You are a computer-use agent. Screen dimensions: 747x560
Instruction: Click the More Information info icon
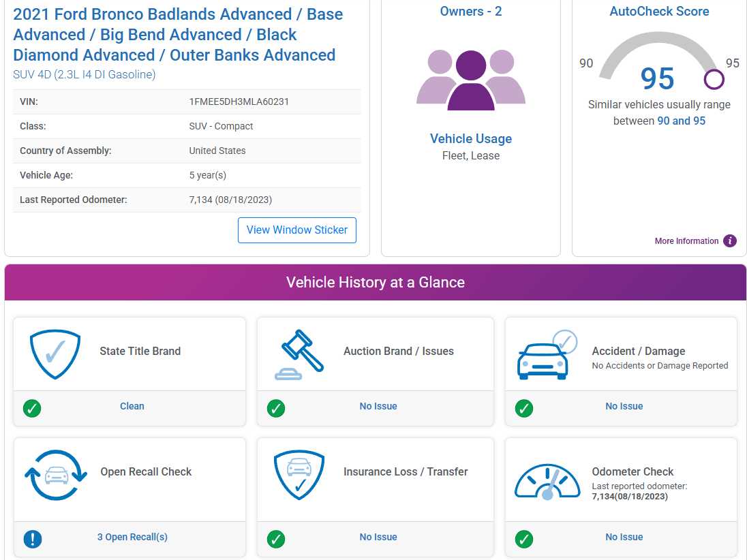pyautogui.click(x=730, y=240)
